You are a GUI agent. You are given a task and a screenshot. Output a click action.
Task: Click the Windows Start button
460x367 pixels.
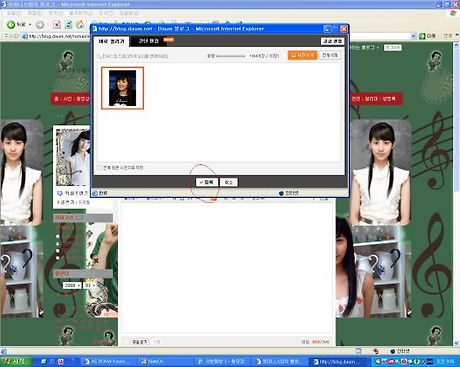[x=16, y=361]
